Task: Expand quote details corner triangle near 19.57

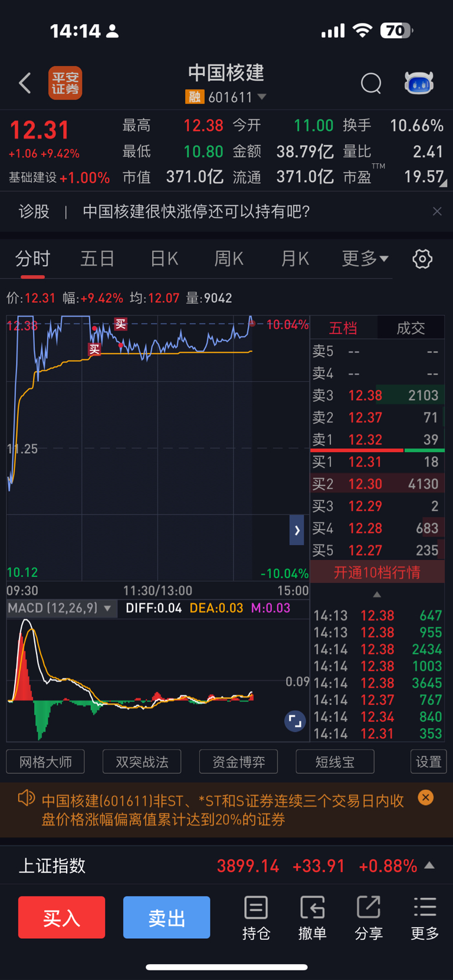Action: pyautogui.click(x=443, y=183)
